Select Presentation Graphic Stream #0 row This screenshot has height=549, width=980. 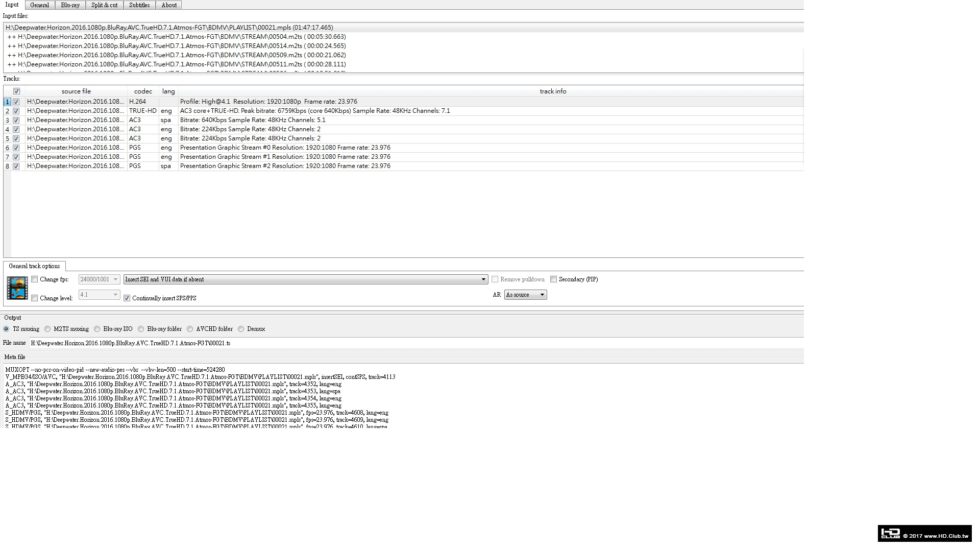[x=403, y=148]
